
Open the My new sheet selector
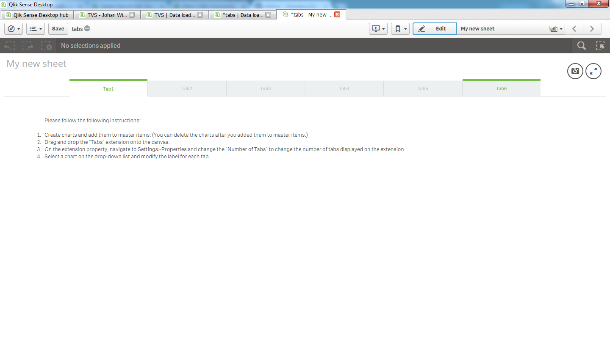pyautogui.click(x=511, y=29)
